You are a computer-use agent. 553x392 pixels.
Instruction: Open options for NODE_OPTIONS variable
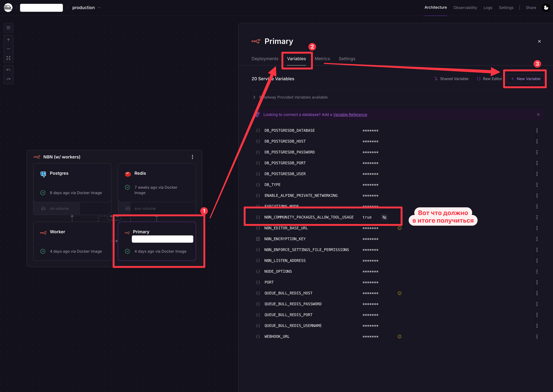(537, 271)
